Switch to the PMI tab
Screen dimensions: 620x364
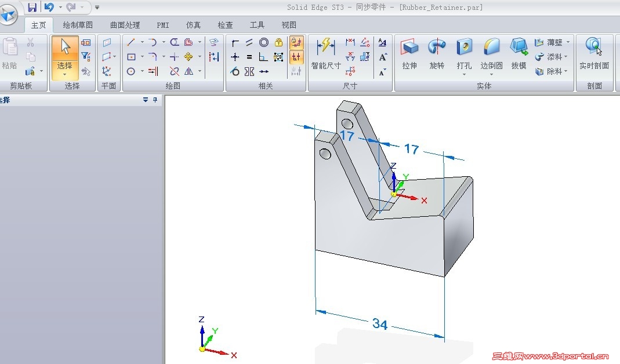click(162, 25)
